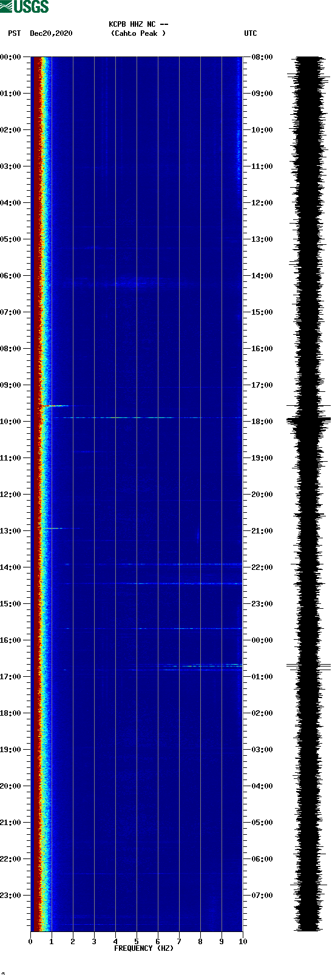
Task: Click the '08:00' UTC time label
Action: coord(262,57)
